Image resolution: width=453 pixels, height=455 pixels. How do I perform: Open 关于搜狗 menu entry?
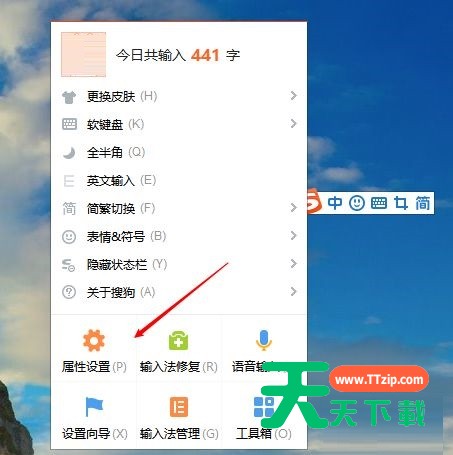click(178, 292)
